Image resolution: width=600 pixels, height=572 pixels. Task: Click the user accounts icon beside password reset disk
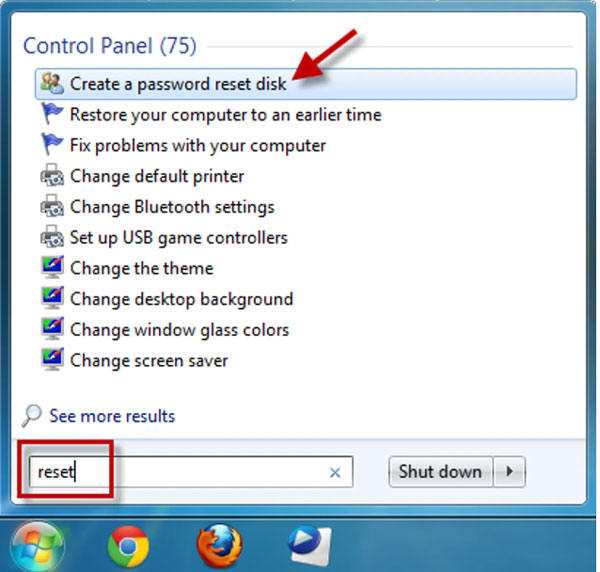52,83
